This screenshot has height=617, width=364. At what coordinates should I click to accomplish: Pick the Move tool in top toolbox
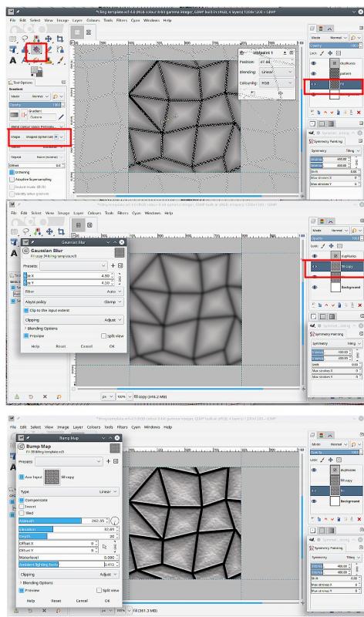(48, 39)
